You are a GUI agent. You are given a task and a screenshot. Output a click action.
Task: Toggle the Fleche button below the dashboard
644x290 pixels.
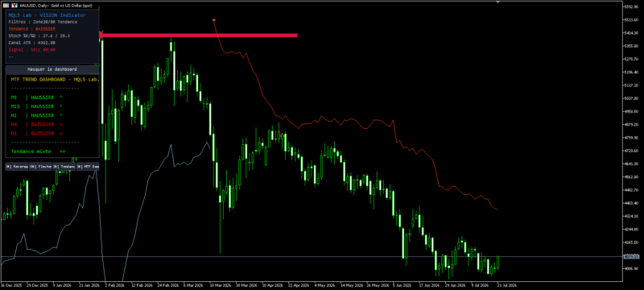click(40, 167)
